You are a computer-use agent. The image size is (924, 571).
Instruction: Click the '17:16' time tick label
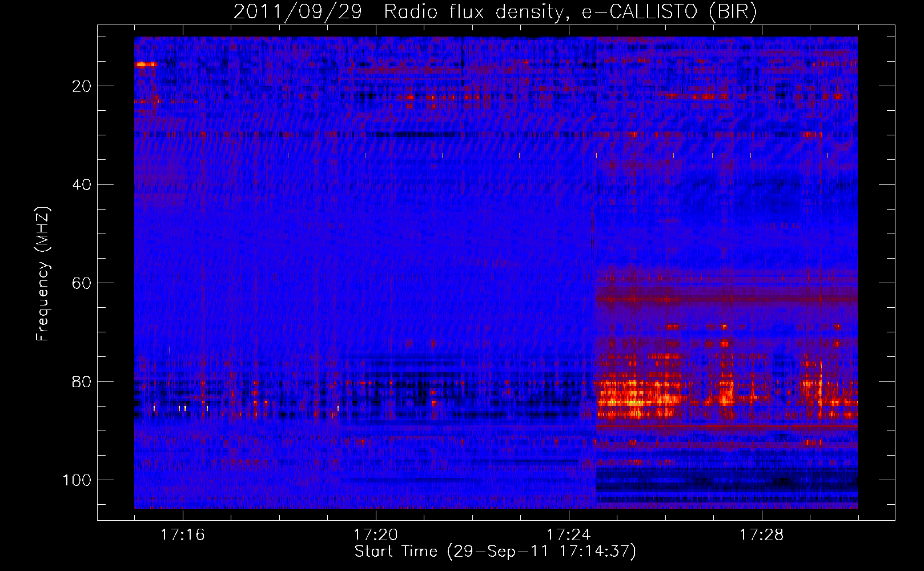(x=183, y=534)
